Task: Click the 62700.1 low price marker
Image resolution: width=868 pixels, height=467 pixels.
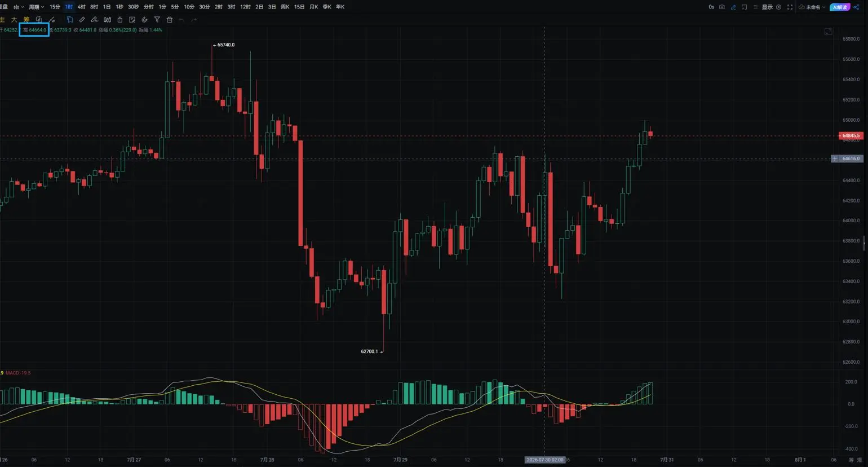Action: [371, 351]
